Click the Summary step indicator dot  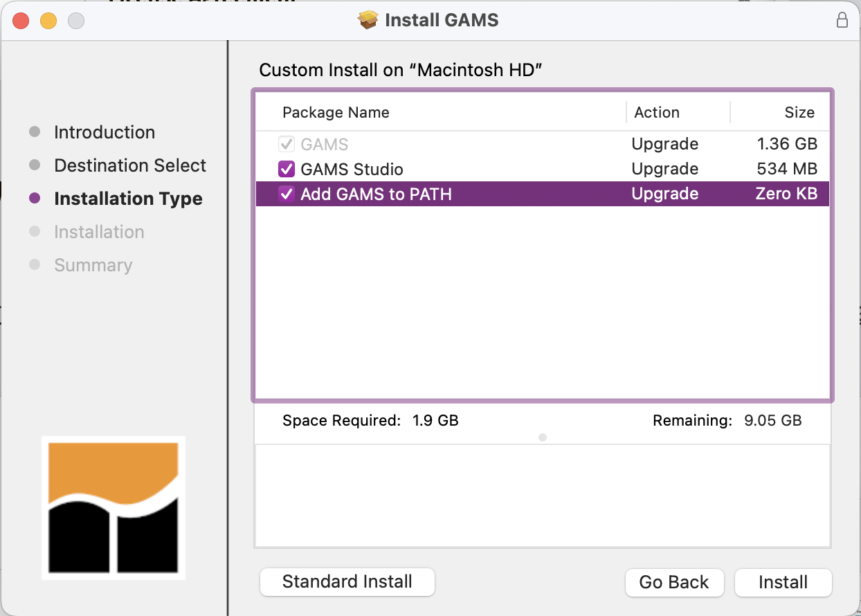[34, 264]
